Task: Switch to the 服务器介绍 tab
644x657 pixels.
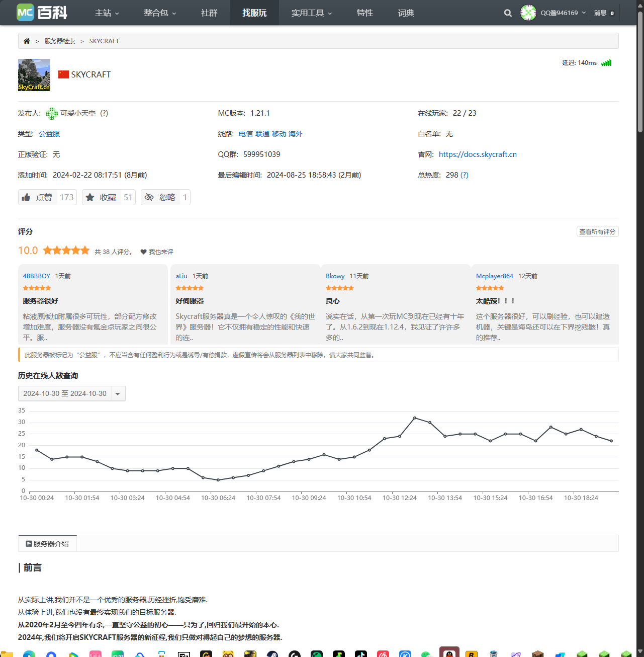Action: (47, 544)
